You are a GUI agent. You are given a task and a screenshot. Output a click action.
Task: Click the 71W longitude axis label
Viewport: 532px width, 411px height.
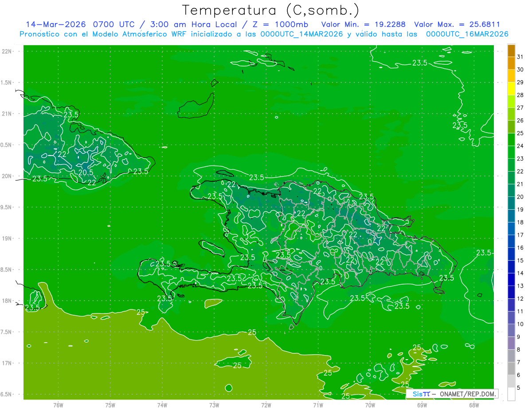click(x=318, y=405)
